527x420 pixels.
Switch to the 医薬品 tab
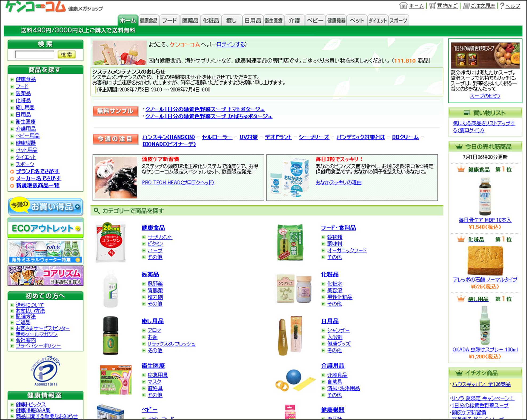190,21
